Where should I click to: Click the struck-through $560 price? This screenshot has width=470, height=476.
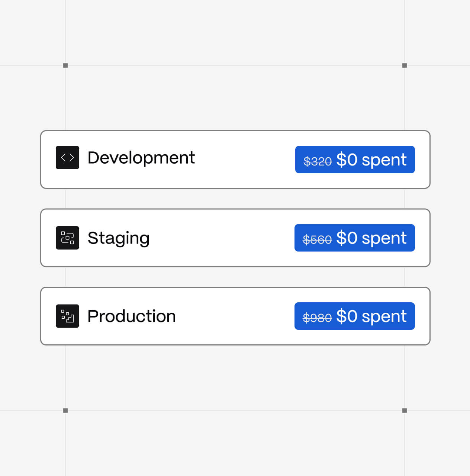317,239
